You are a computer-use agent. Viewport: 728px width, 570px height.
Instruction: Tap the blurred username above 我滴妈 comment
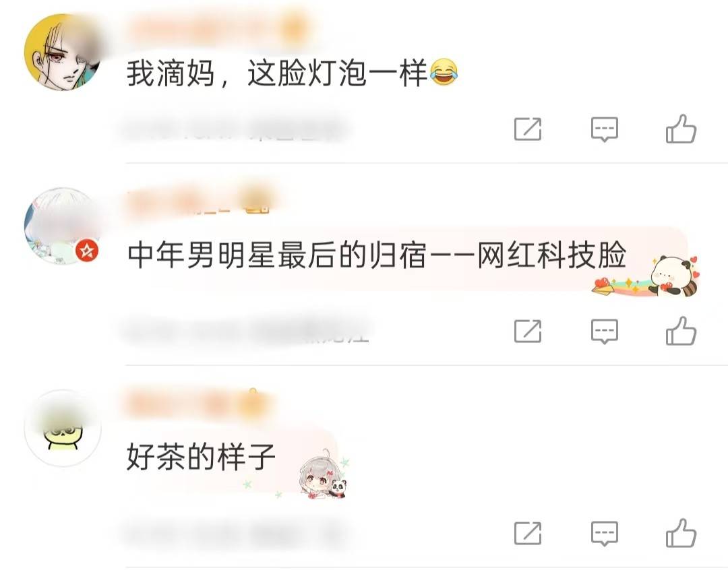[x=218, y=29]
